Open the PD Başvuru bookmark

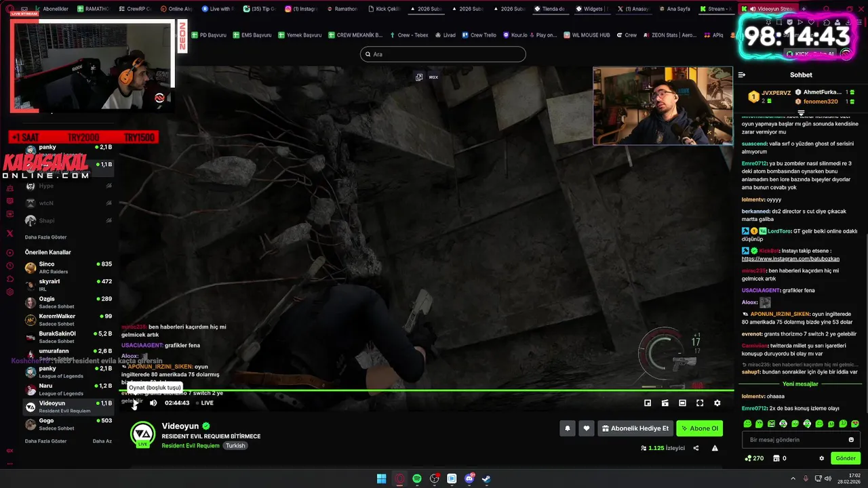[209, 35]
